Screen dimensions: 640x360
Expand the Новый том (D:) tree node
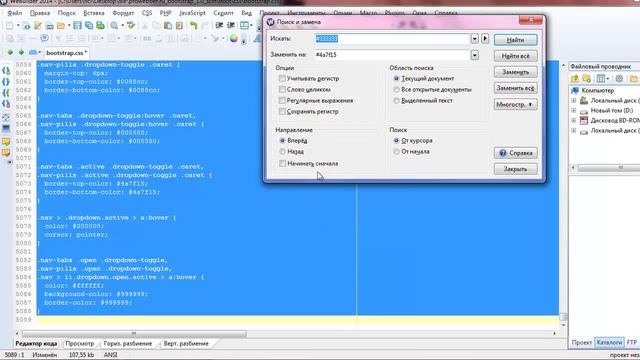click(x=573, y=110)
